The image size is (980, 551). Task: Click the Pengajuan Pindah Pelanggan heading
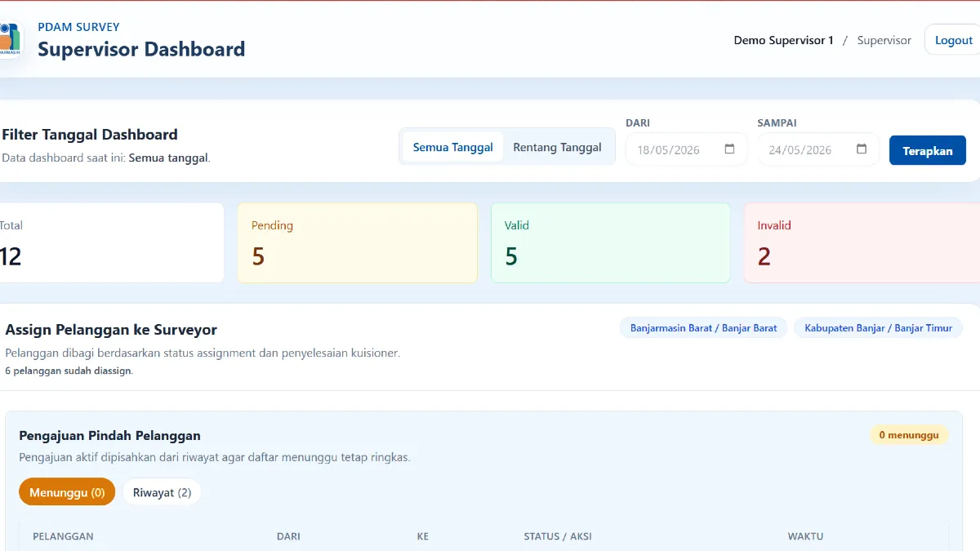tap(109, 435)
